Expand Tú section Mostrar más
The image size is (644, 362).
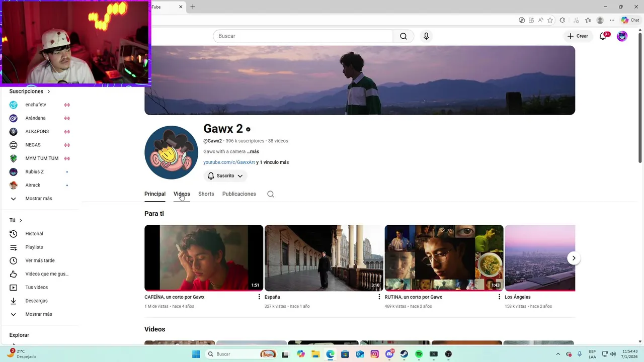click(39, 314)
